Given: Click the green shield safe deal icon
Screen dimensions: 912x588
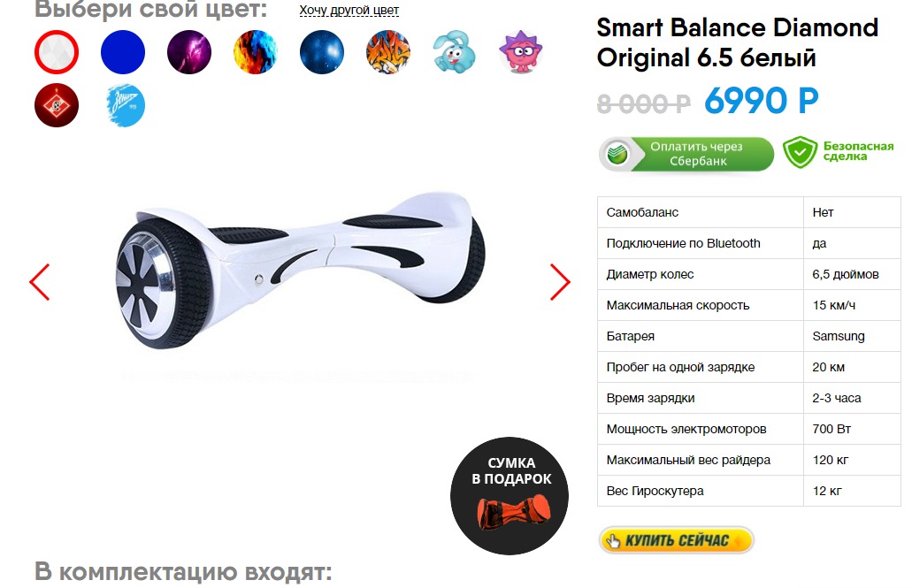Looking at the screenshot, I should 800,152.
